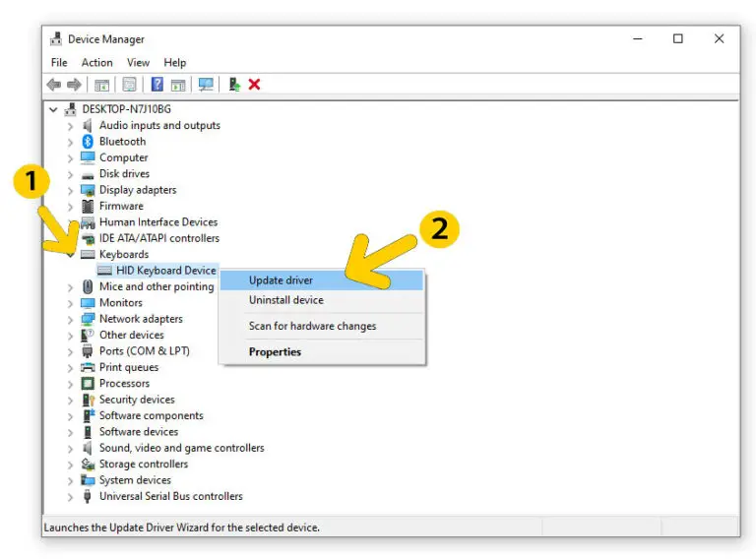Expand Audio inputs and outputs chevron
This screenshot has width=756, height=559.
point(71,126)
